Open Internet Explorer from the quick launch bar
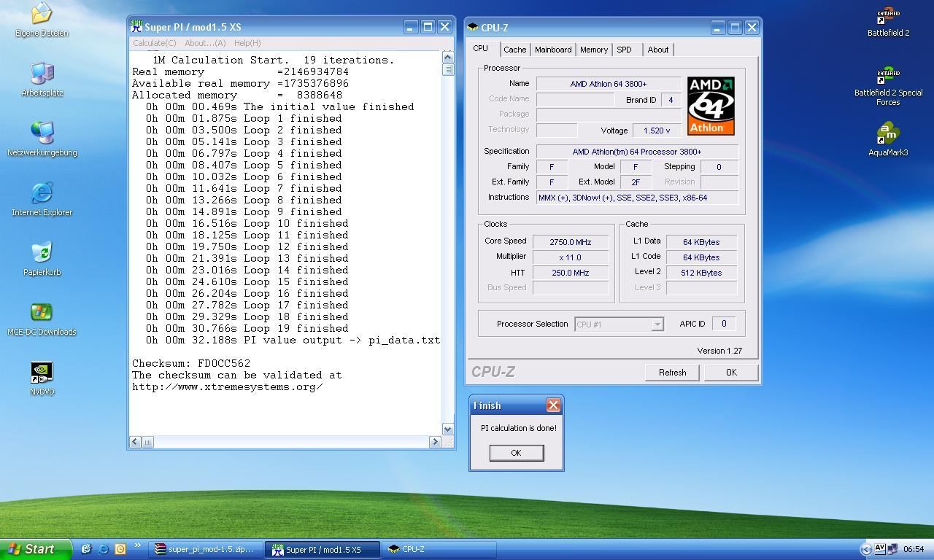 (103, 549)
